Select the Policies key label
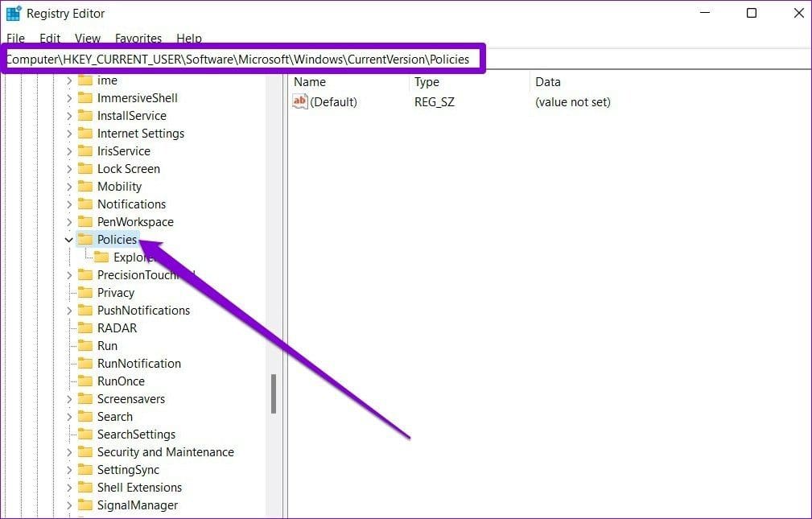The height and width of the screenshot is (519, 812). 117,240
